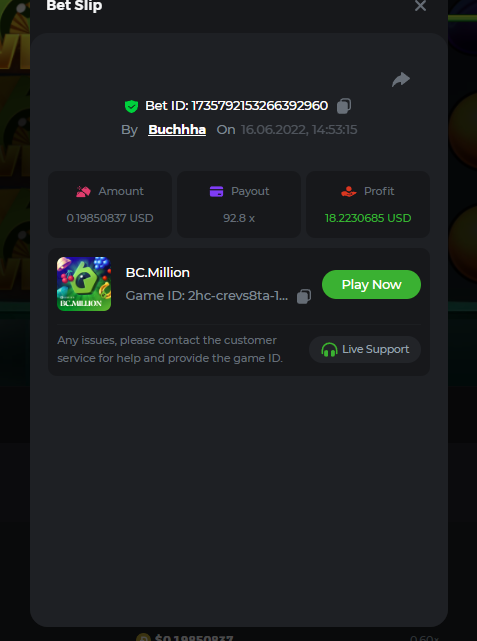Image resolution: width=477 pixels, height=641 pixels.
Task: Click the green headphones support icon
Action: 329,350
